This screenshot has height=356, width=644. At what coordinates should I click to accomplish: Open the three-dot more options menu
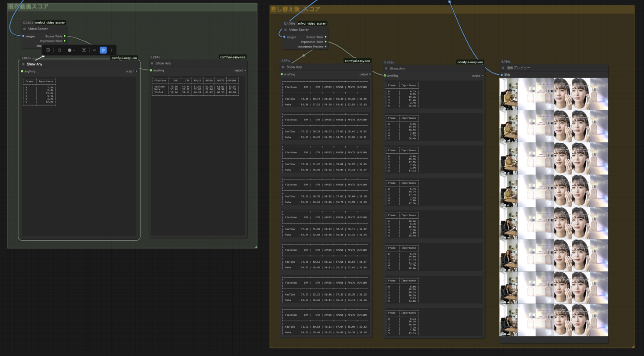111,50
